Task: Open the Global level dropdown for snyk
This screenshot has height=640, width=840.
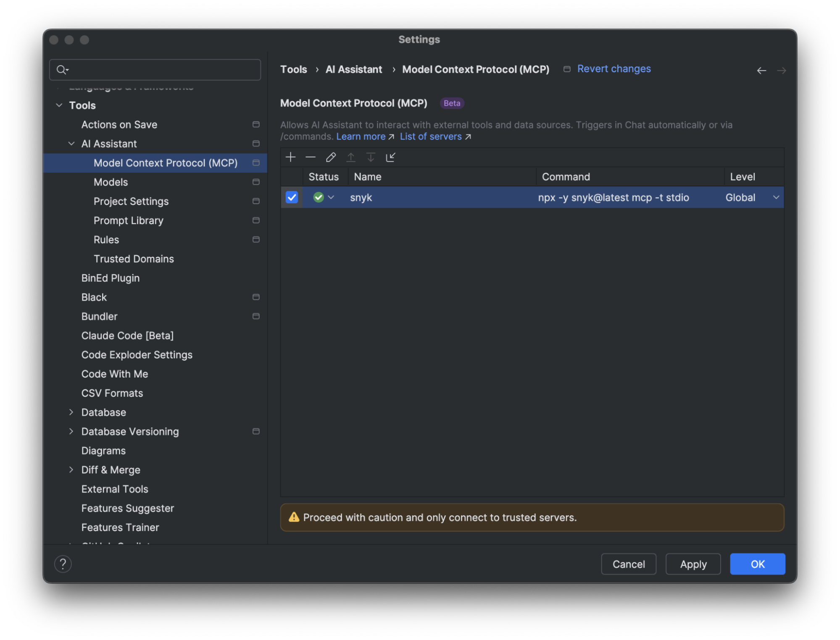Action: coord(776,197)
